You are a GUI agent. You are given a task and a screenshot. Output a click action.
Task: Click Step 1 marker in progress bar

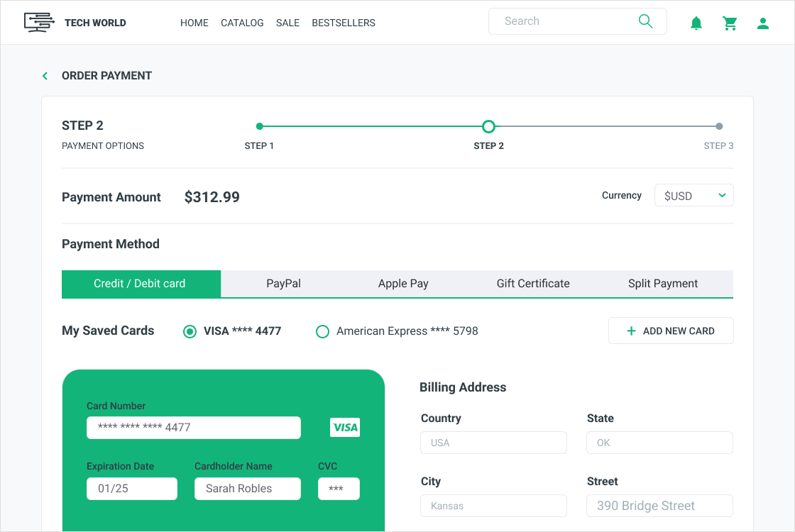260,126
